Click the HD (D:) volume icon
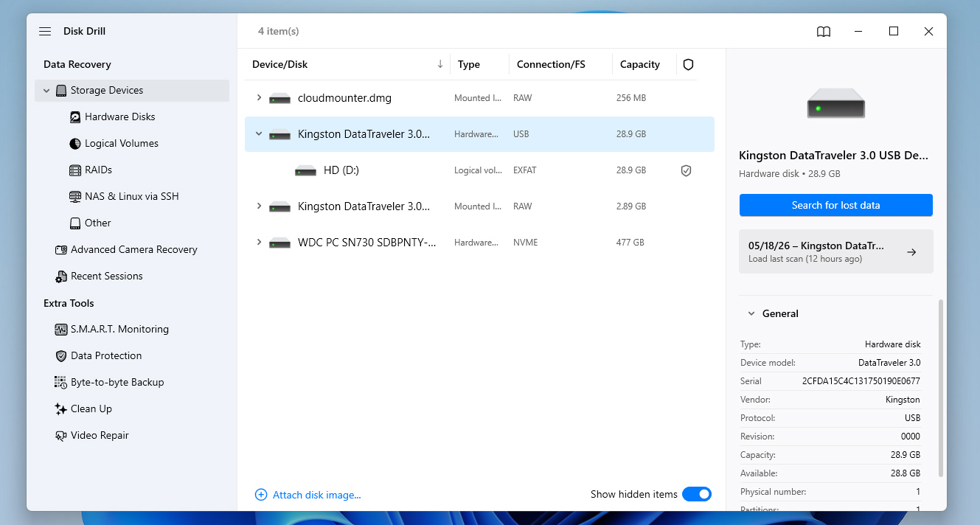The image size is (980, 525). point(306,170)
